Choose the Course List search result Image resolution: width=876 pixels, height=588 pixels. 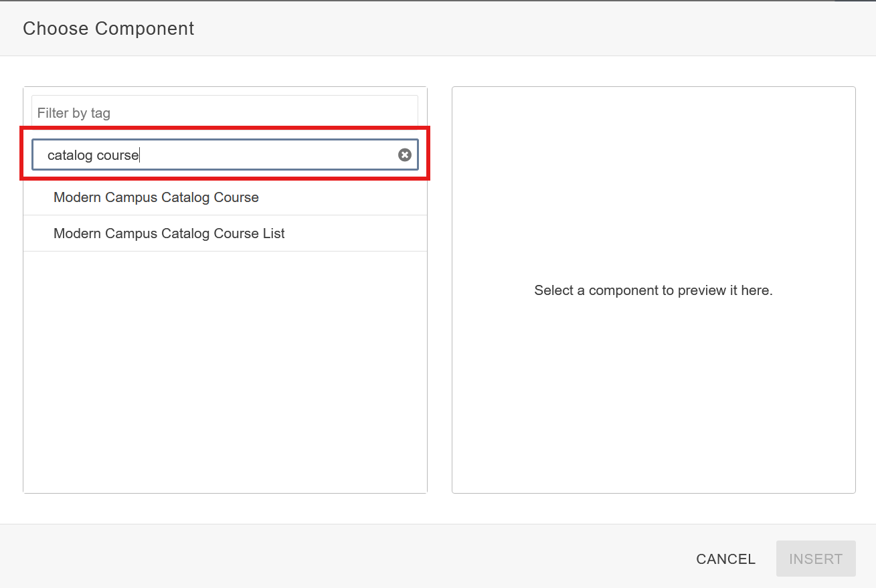tap(169, 233)
